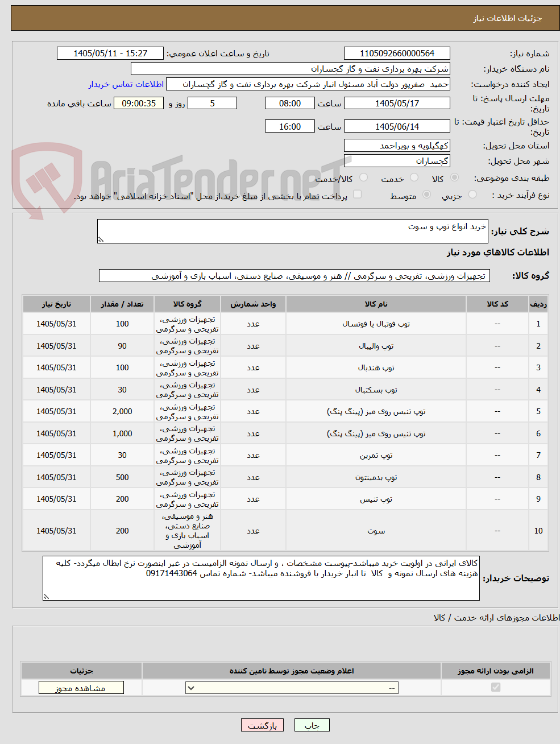
Task: Click the buyer notes text area
Action: 261,578
